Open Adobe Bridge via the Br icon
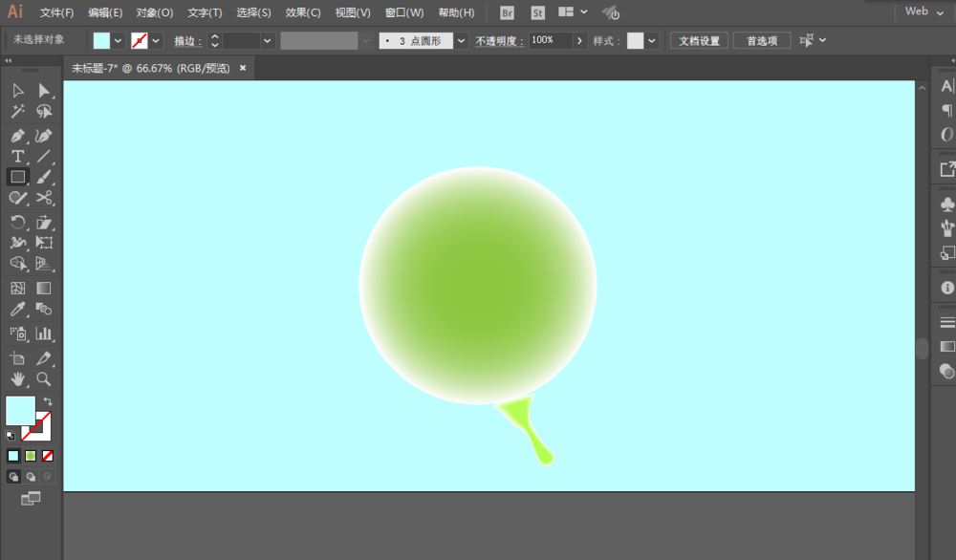The width and height of the screenshot is (956, 560). click(x=506, y=12)
